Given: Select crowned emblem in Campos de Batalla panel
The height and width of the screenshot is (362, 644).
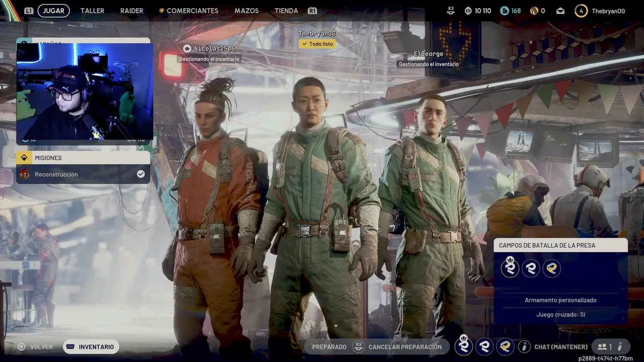Looking at the screenshot, I should coord(510,267).
